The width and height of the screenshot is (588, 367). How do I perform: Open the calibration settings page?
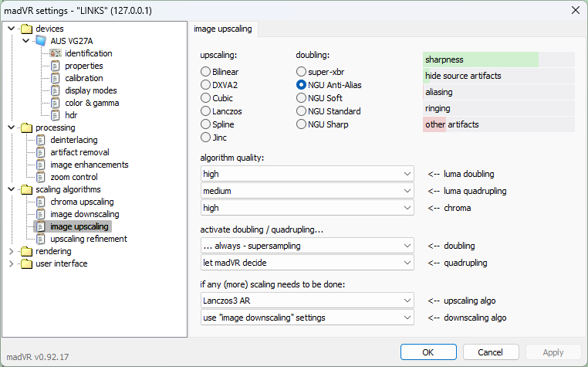click(x=84, y=78)
